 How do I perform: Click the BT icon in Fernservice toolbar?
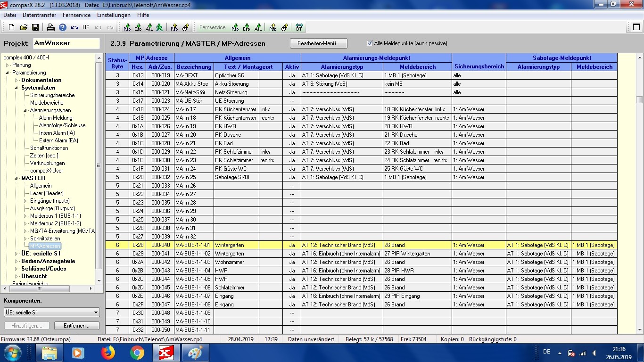click(299, 27)
